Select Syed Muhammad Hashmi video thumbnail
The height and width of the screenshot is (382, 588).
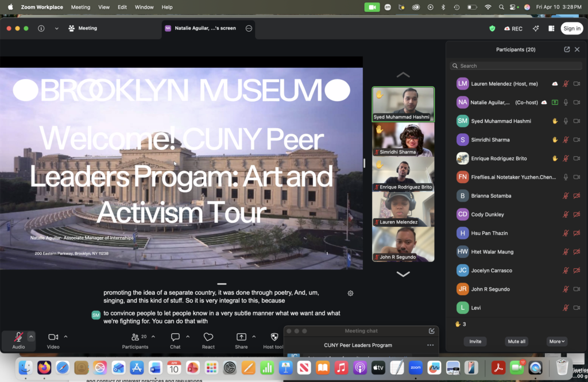403,105
